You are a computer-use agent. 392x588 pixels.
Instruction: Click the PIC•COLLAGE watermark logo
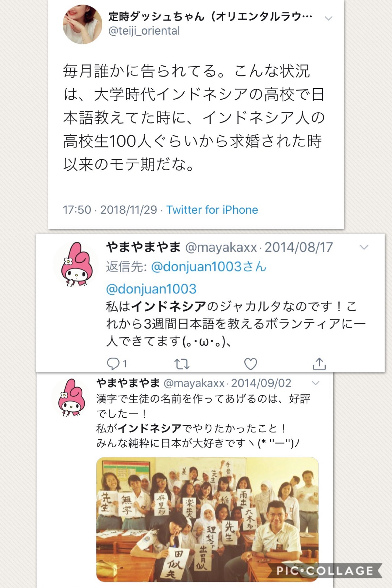coord(325,571)
